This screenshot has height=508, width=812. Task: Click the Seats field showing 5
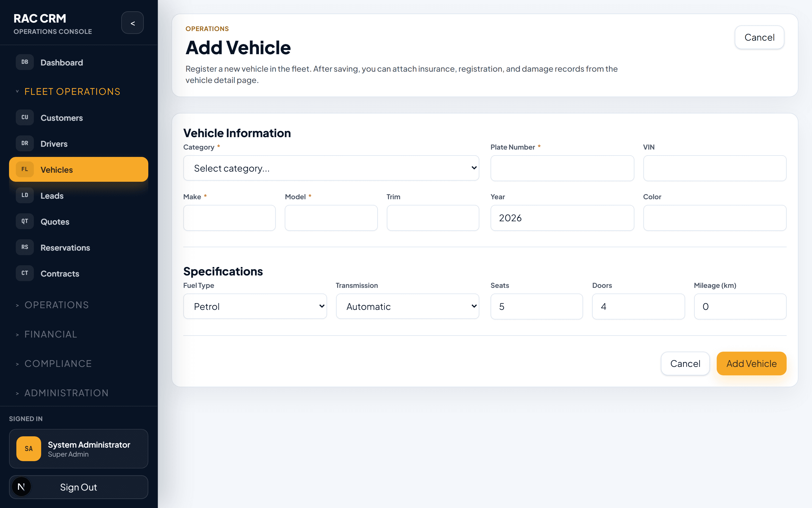(x=537, y=306)
